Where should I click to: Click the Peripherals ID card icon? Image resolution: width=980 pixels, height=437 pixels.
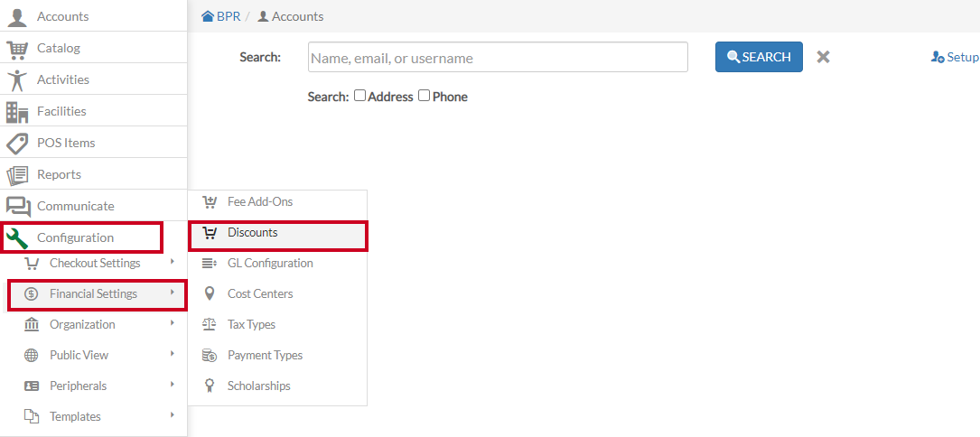click(31, 386)
